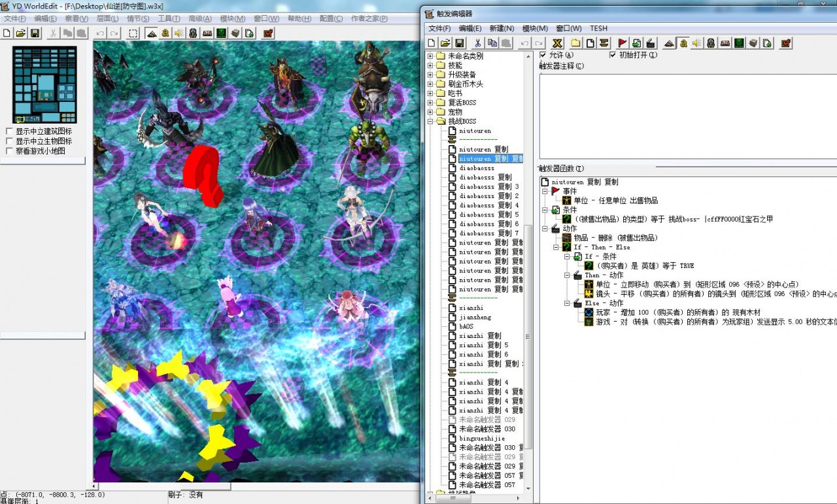837x504 pixels.
Task: Collapse the 事件 node
Action: click(545, 191)
